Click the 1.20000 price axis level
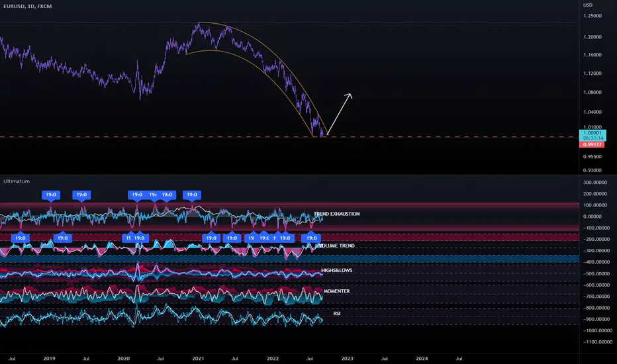617x364 pixels. point(593,37)
